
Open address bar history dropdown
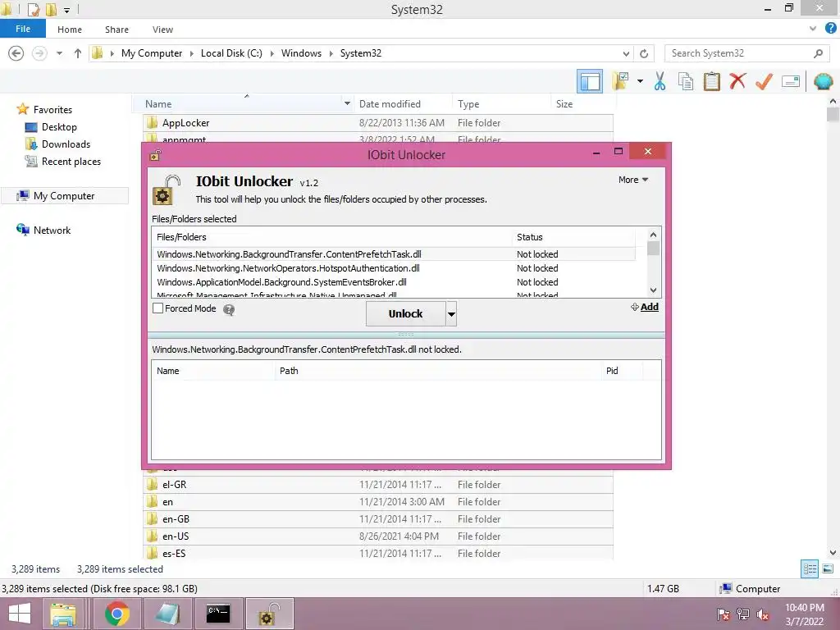tap(626, 53)
